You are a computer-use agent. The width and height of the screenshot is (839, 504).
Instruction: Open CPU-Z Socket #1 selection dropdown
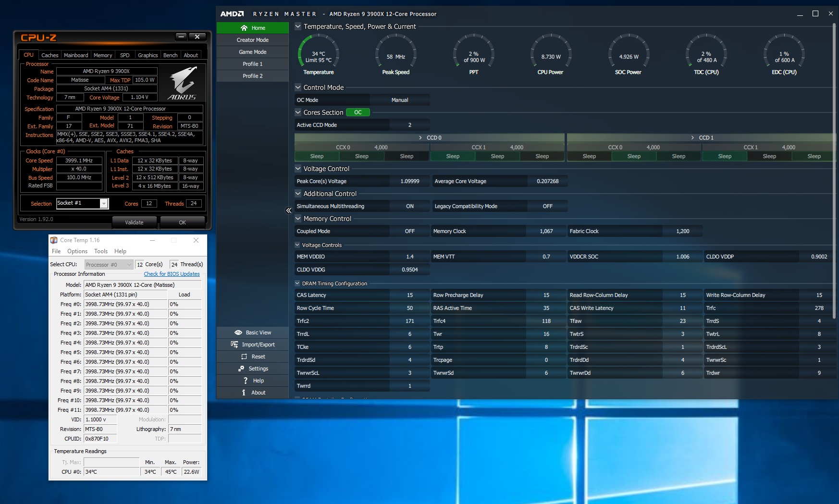104,204
